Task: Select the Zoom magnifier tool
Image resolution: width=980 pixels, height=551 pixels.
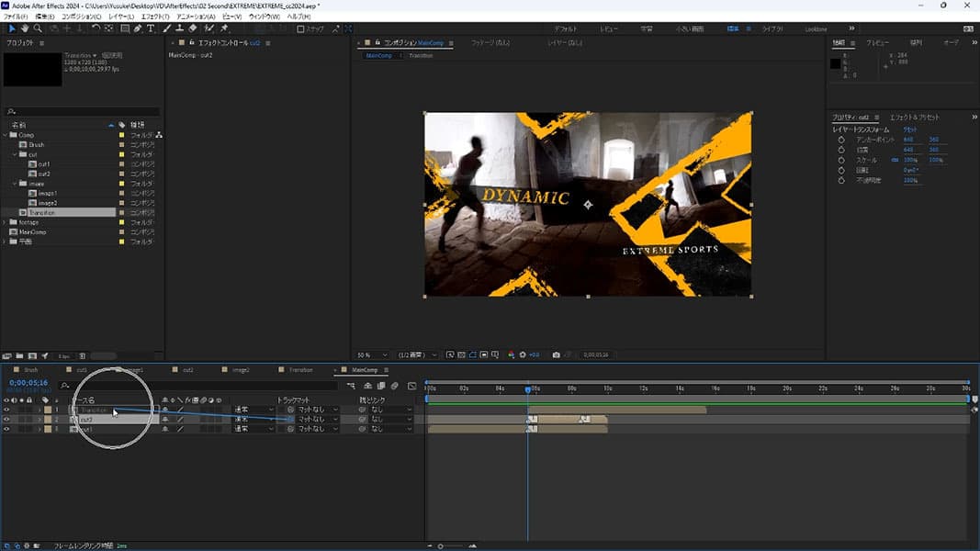Action: [38, 28]
